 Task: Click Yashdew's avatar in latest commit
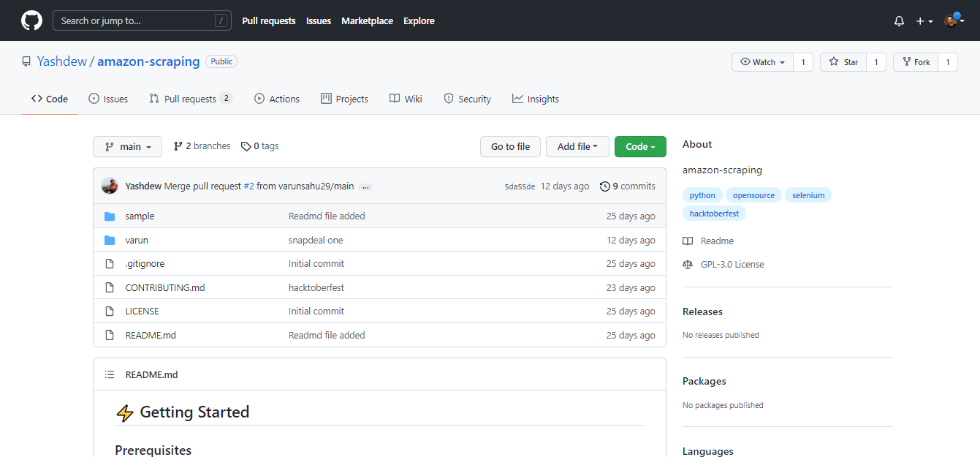pos(110,186)
